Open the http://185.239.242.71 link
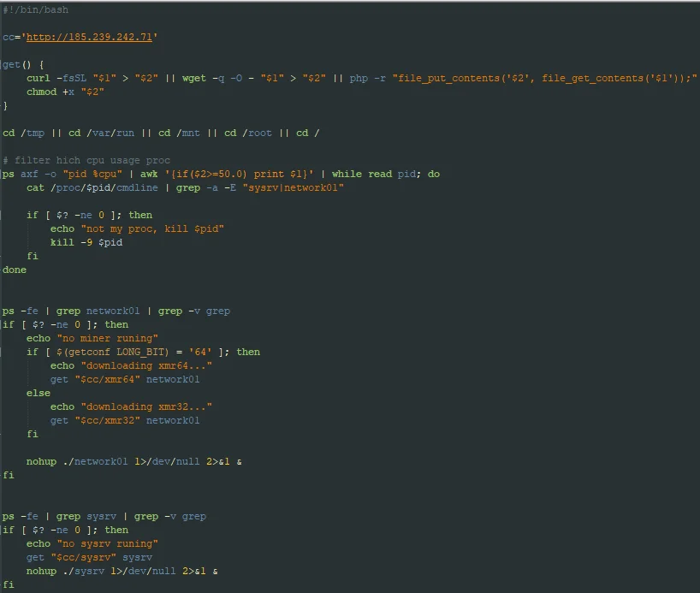The image size is (700, 593). click(89, 37)
